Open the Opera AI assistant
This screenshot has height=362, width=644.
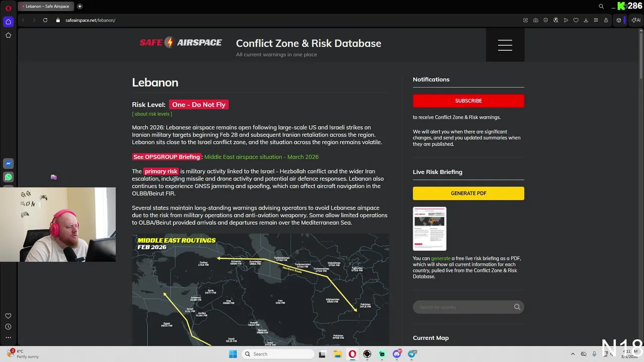636,20
